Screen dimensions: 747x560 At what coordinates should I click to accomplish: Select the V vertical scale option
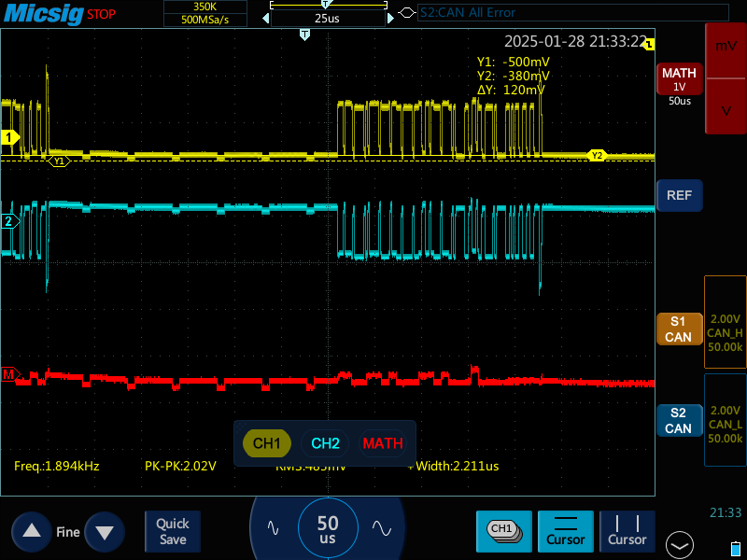pyautogui.click(x=726, y=110)
